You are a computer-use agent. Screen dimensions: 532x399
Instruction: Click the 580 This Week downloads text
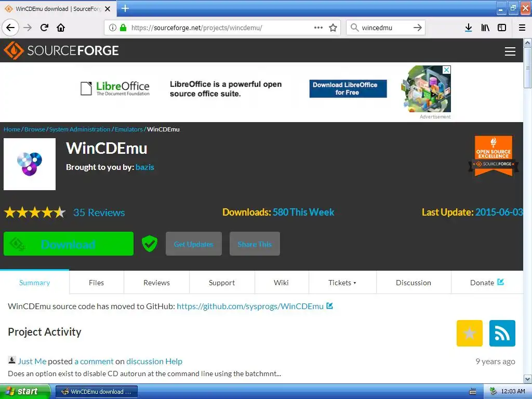303,212
